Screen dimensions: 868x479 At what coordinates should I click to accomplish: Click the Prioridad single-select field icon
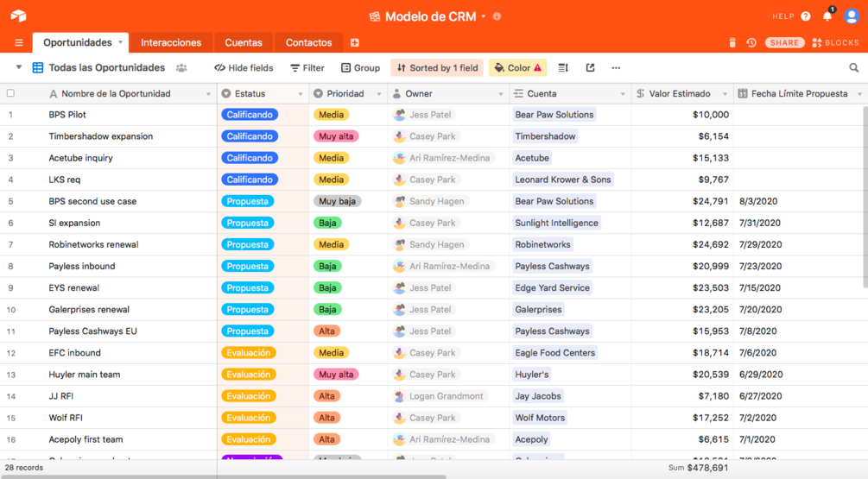(x=318, y=93)
